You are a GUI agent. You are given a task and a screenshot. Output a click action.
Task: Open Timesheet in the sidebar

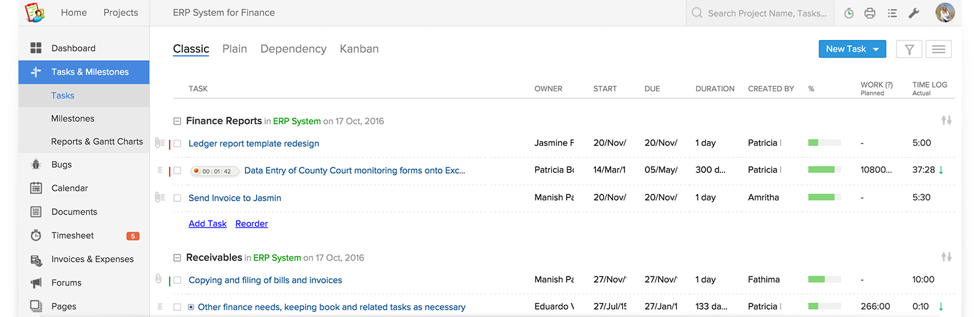[x=72, y=235]
